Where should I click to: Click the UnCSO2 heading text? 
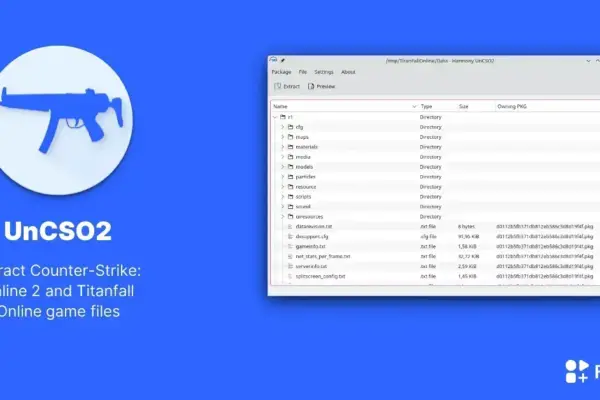click(58, 231)
